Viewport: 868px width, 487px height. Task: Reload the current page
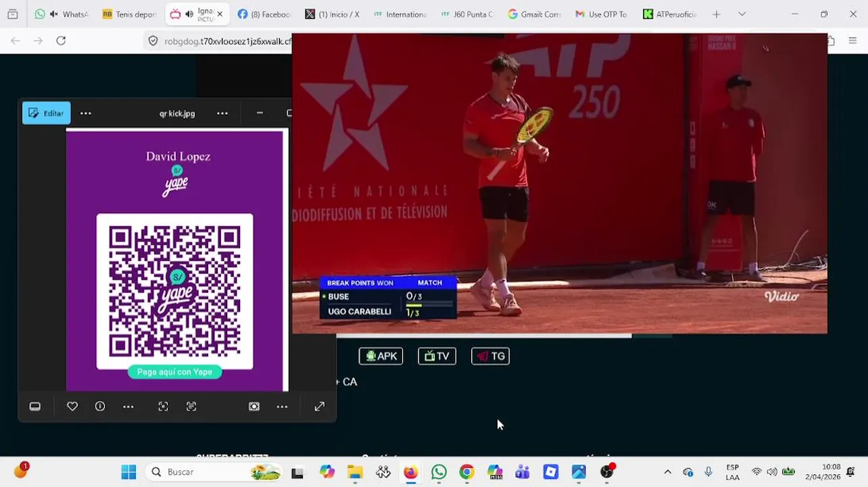61,41
